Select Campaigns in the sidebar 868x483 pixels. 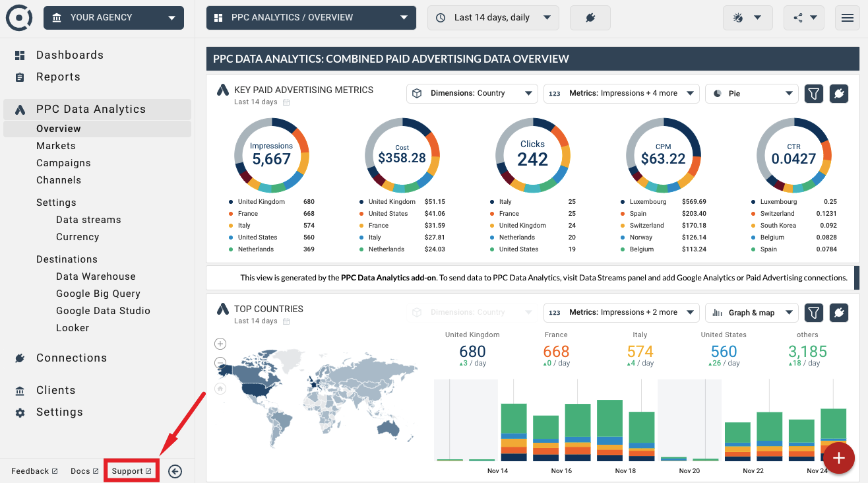pyautogui.click(x=63, y=163)
